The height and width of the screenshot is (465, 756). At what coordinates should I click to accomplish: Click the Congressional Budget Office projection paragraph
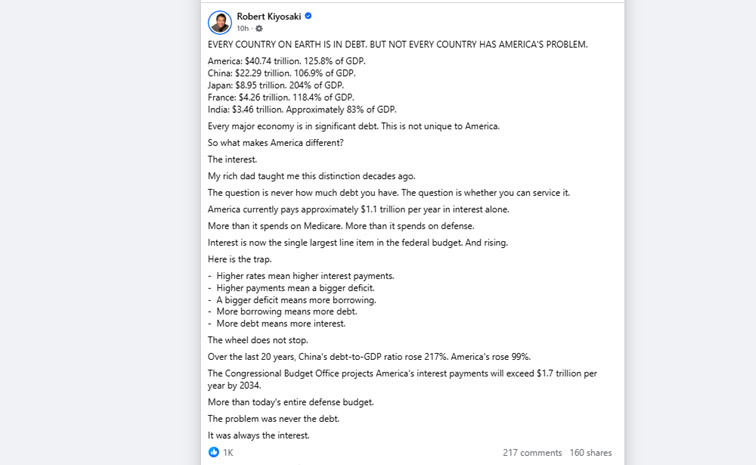[x=402, y=379]
